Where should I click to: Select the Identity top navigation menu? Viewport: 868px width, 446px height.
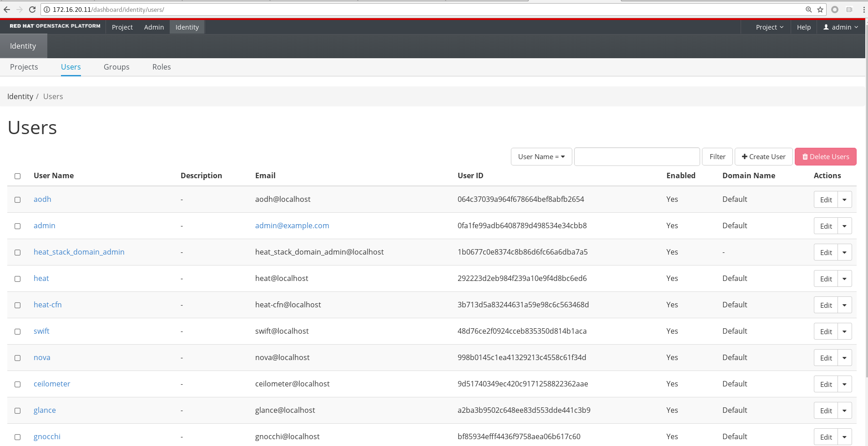pos(187,27)
